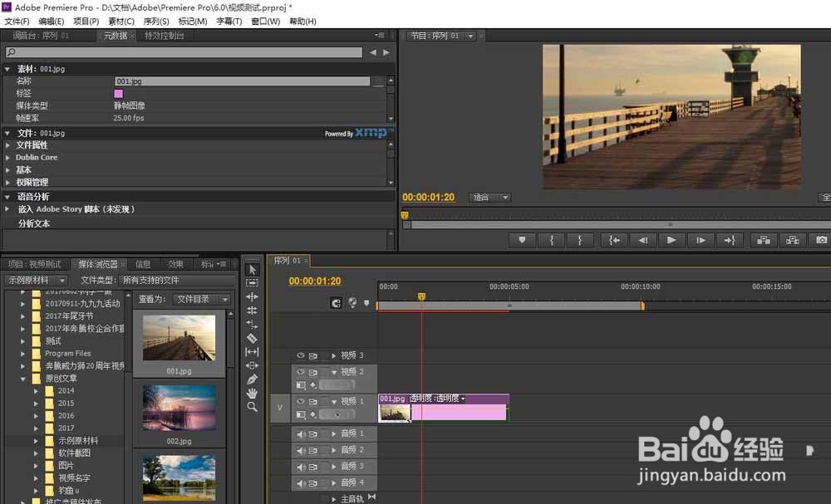Select the Selection arrow tool
The height and width of the screenshot is (504, 831).
253,270
